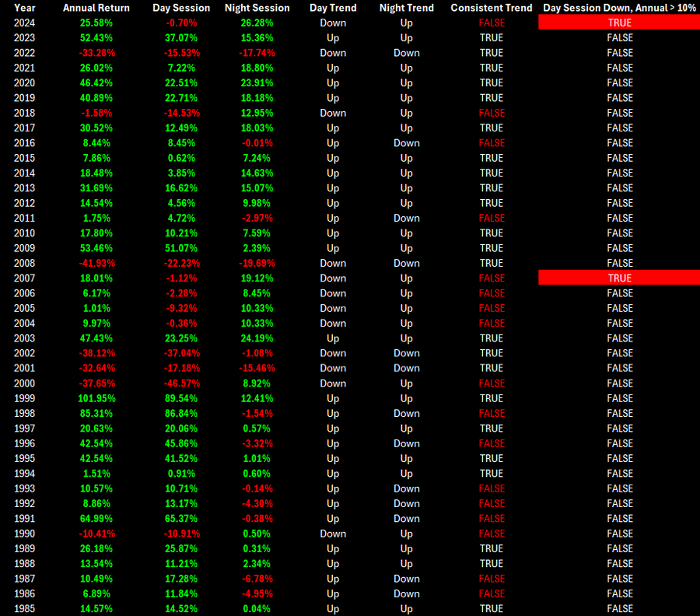Select day session value 25.87%
Viewport: 700px width, 616px height.
tap(181, 548)
